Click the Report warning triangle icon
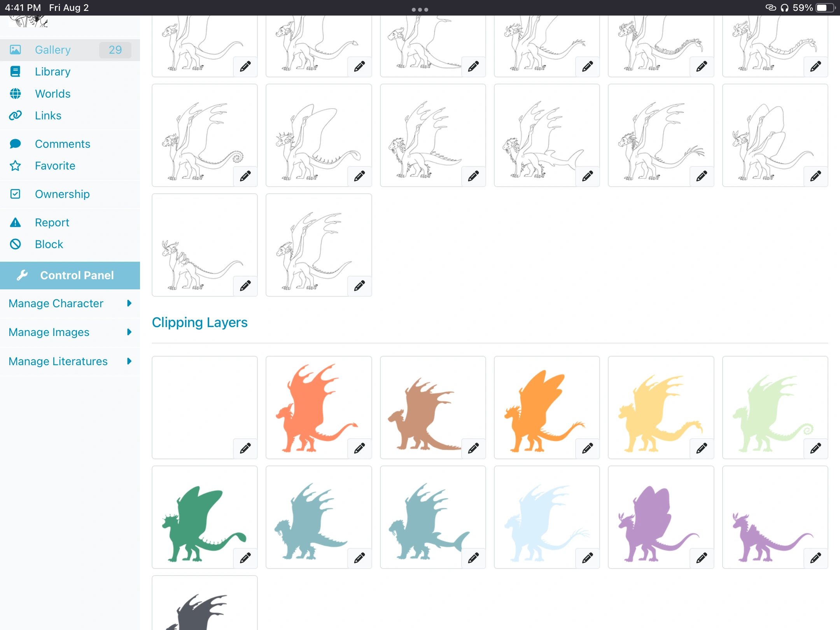 15,222
